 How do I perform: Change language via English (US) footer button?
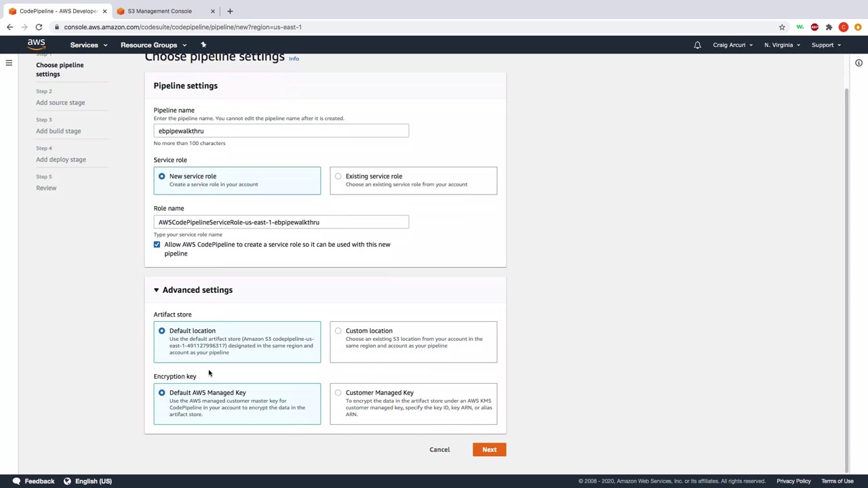pyautogui.click(x=94, y=481)
